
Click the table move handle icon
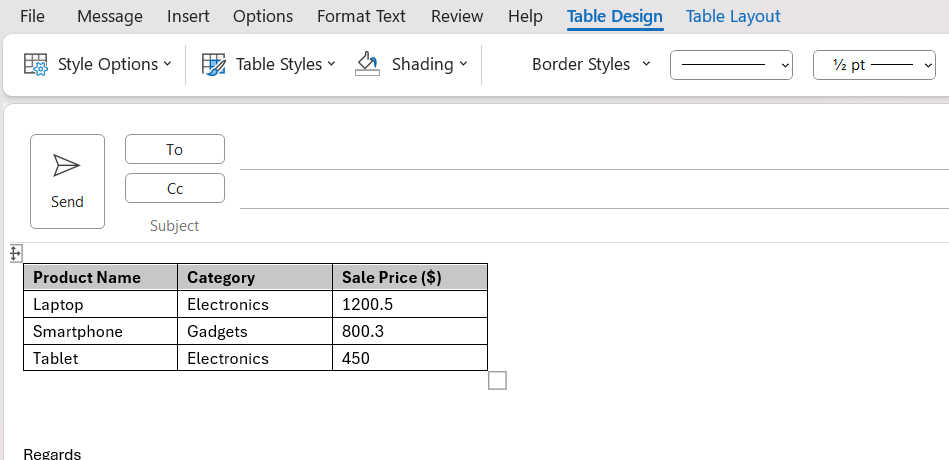(16, 254)
